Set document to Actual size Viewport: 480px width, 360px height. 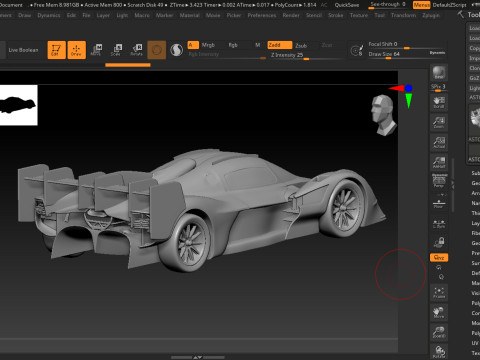coord(439,142)
